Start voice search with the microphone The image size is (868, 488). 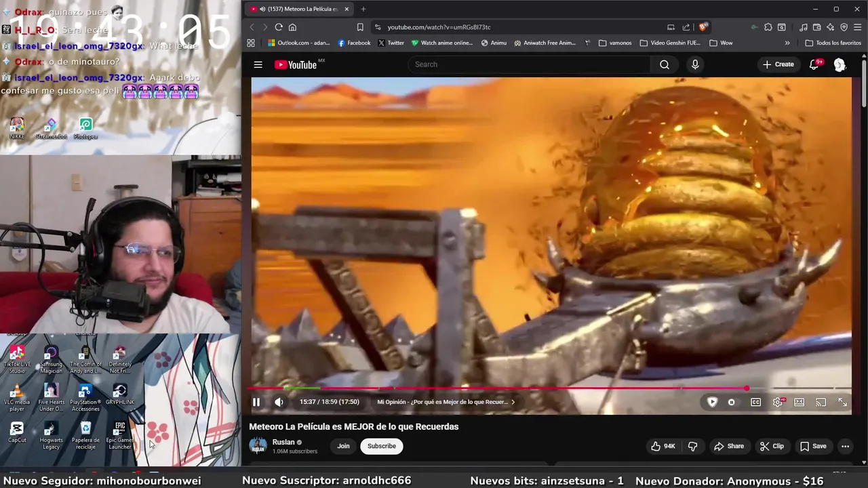[x=694, y=64]
